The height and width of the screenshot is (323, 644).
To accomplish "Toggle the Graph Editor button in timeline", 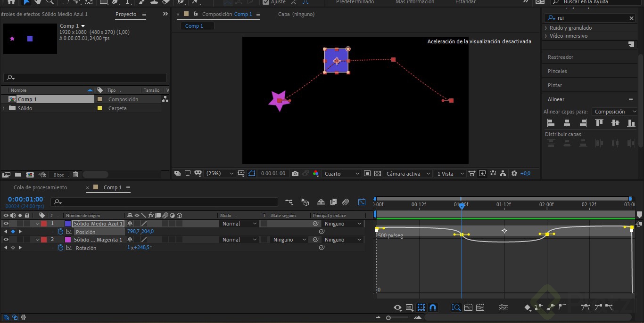I will click(x=362, y=202).
